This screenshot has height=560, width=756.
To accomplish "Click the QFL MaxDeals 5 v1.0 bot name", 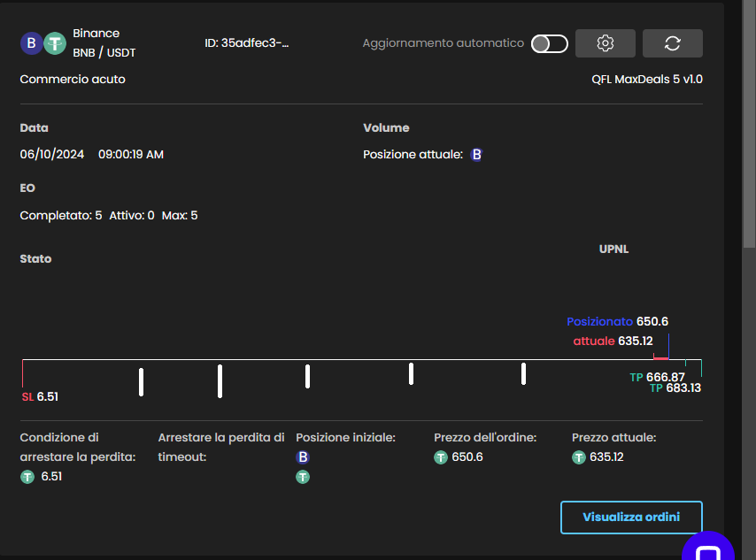I will click(x=647, y=79).
